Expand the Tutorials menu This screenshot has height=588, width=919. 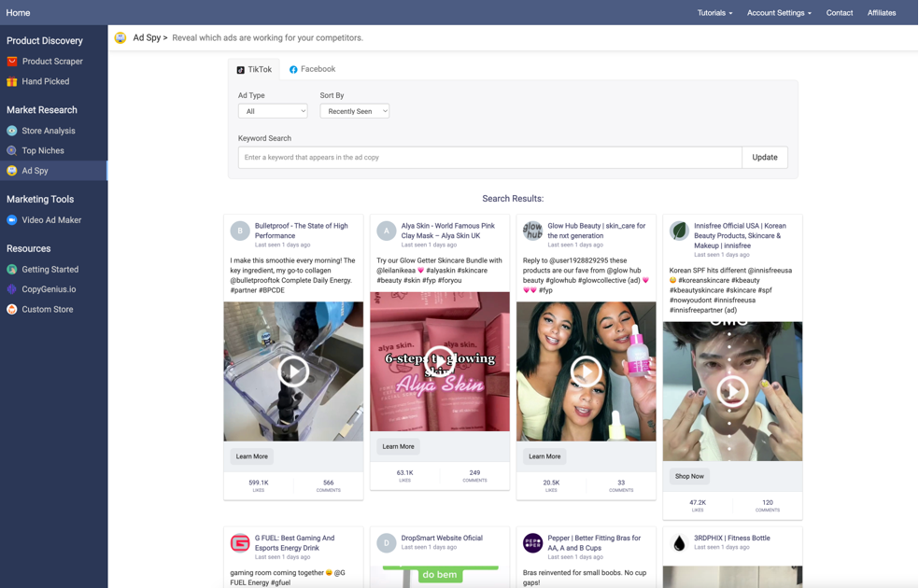click(x=714, y=13)
